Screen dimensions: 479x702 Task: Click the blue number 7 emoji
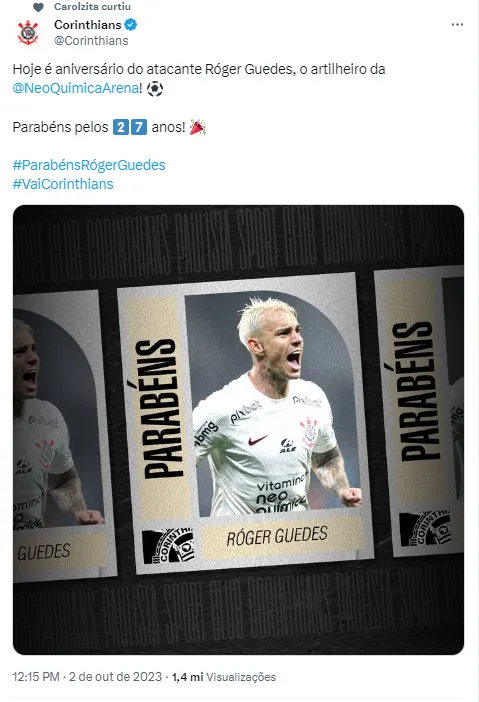(x=139, y=127)
